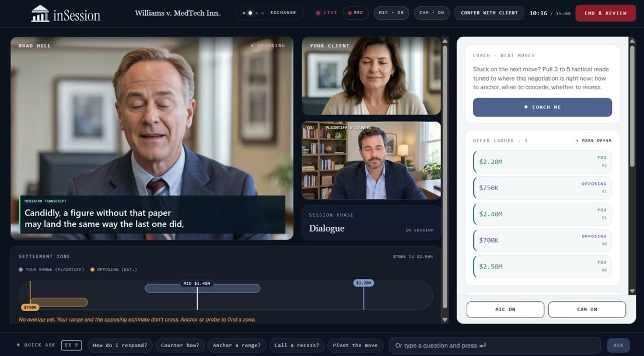The image size is (644, 356).
Task: Click the plaintiff range bar in settlement zone
Action: click(202, 288)
